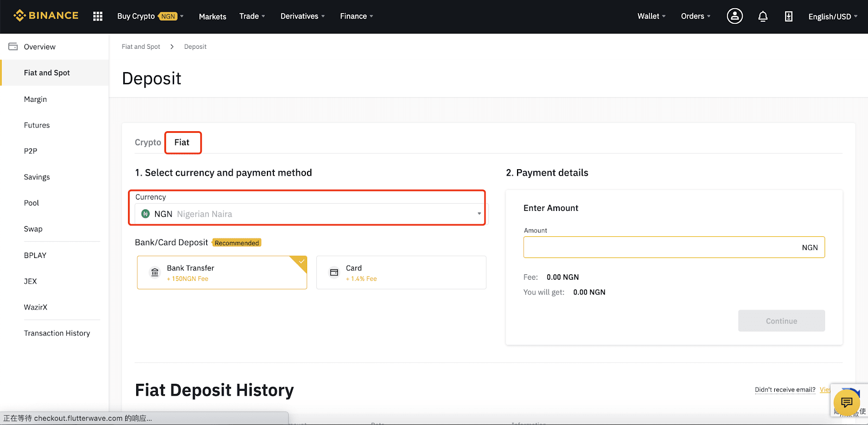Click the Continue button
Screen dimensions: 868x425
pyautogui.click(x=781, y=321)
